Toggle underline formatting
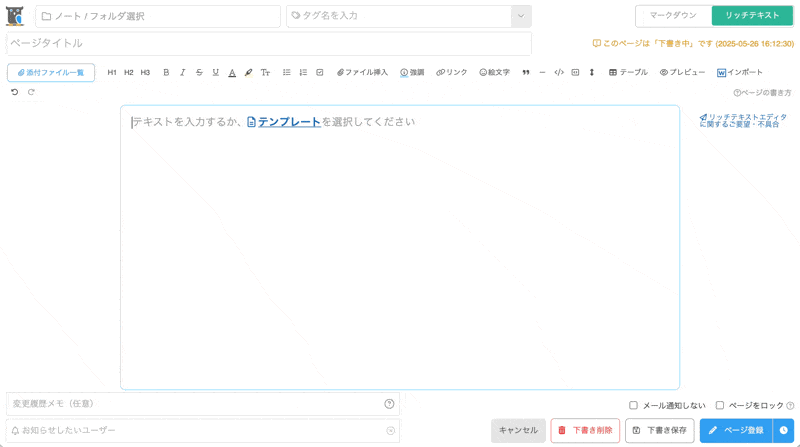The width and height of the screenshot is (800, 447). pyautogui.click(x=215, y=72)
